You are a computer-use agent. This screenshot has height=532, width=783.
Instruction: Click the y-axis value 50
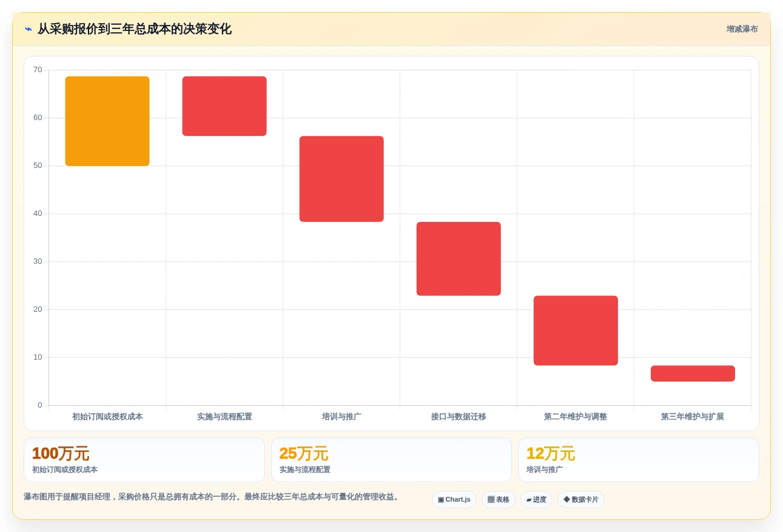point(38,166)
